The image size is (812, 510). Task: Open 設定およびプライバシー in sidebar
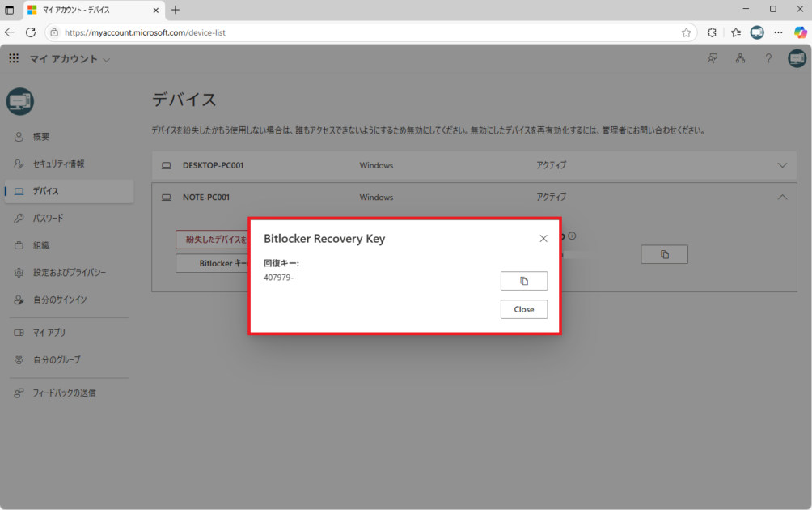pyautogui.click(x=69, y=273)
